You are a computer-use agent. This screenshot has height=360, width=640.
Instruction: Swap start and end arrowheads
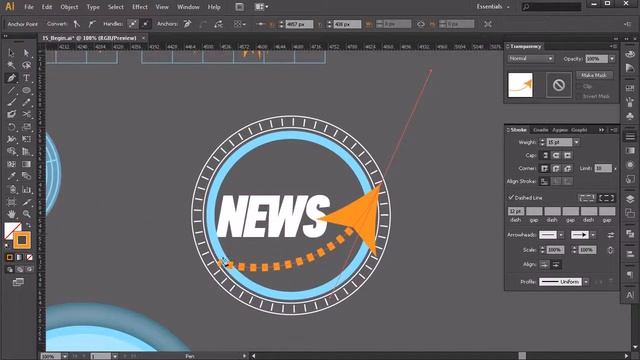611,235
